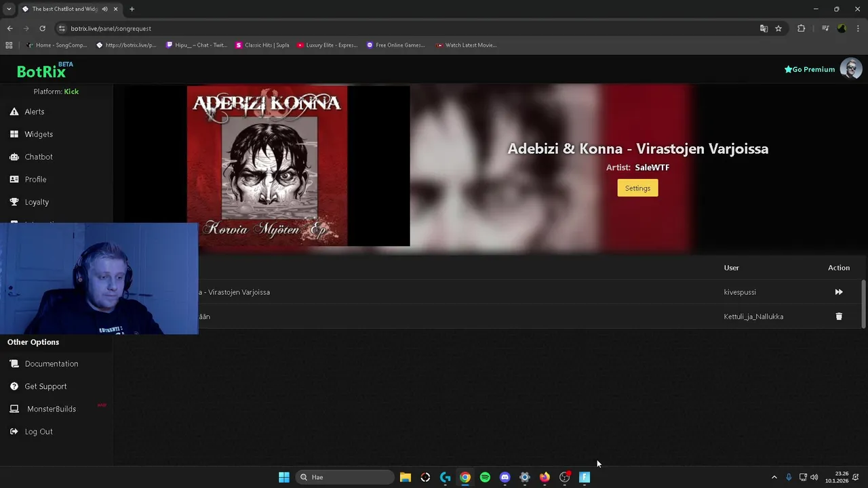The width and height of the screenshot is (868, 488).
Task: Open the Chrome apps grid bookmark
Action: [9, 45]
